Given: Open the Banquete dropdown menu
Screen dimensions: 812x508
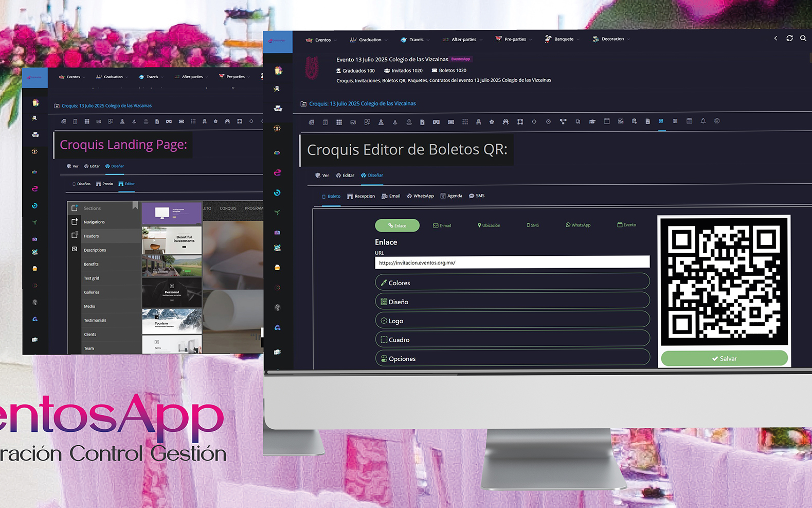Looking at the screenshot, I should 562,39.
